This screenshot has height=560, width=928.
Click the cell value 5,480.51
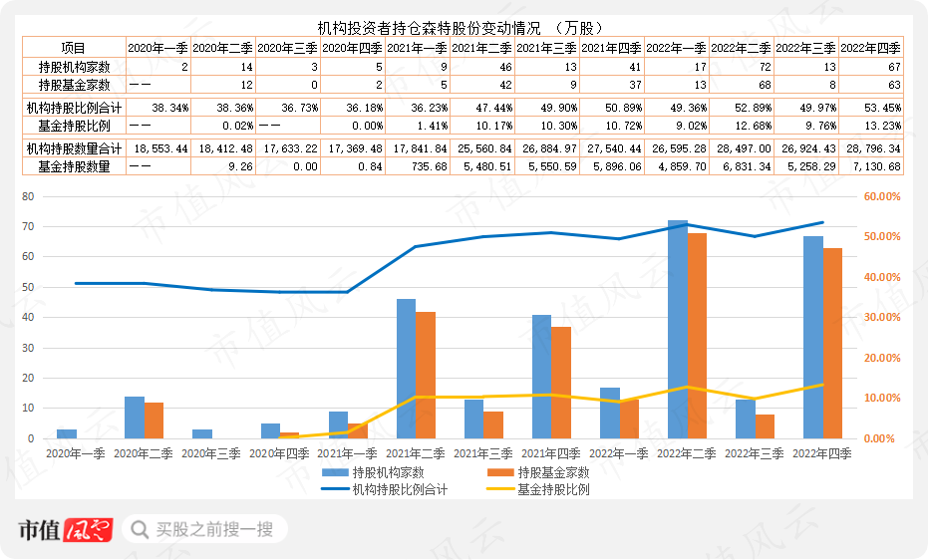[487, 166]
